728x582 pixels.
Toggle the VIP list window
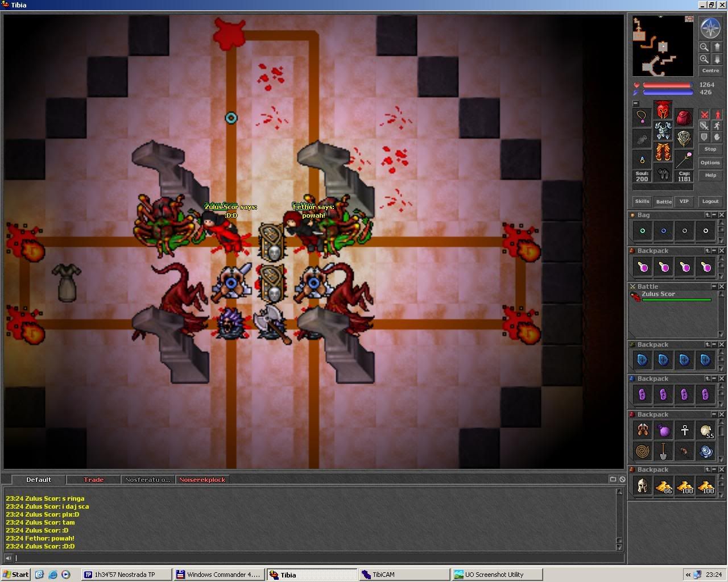[x=684, y=201]
